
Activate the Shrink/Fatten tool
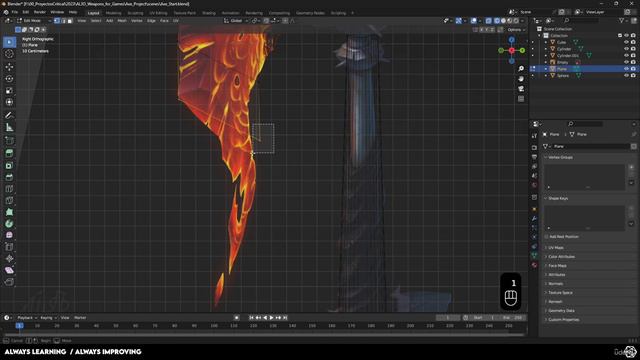(x=9, y=258)
